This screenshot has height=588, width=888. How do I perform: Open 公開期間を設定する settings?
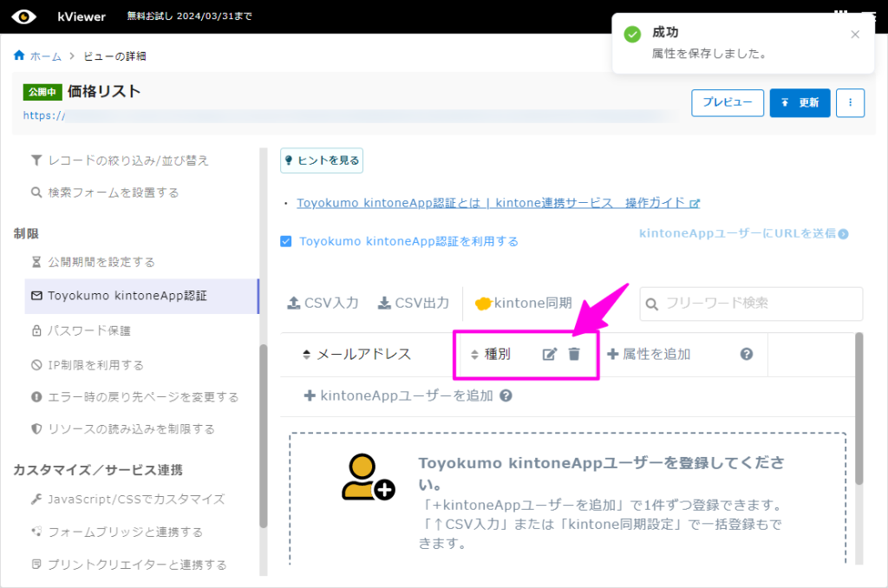click(x=93, y=262)
